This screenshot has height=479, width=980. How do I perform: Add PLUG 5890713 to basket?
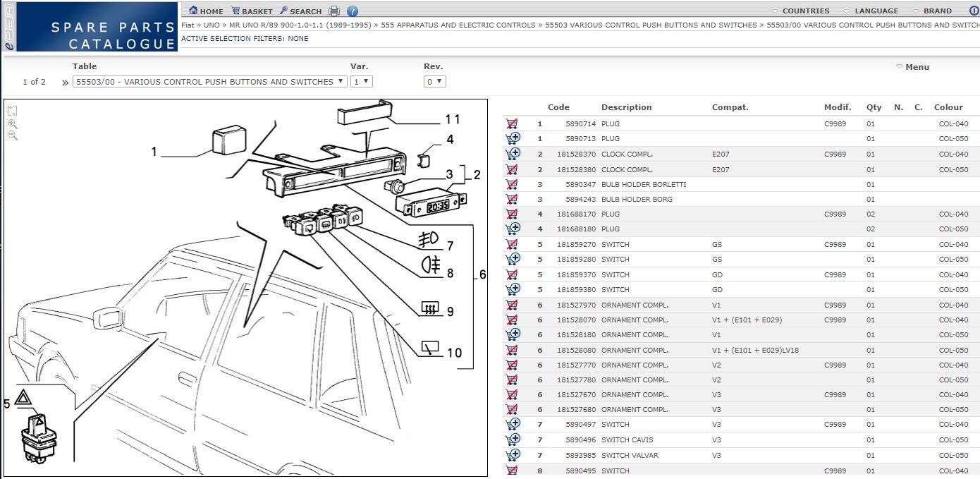click(x=513, y=138)
